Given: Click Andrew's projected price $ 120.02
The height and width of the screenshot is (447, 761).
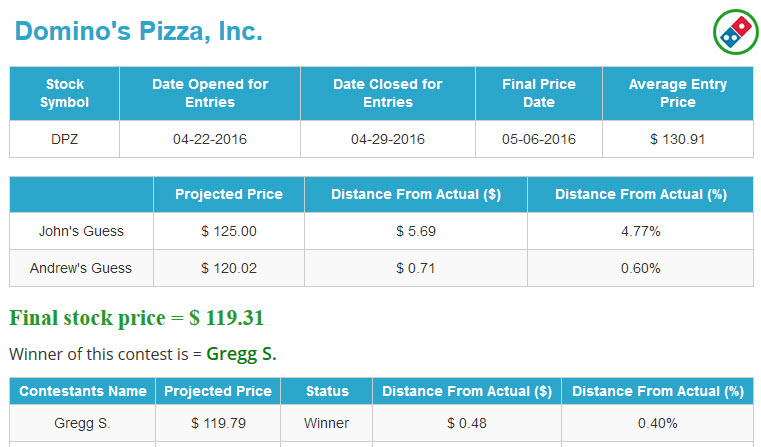Looking at the screenshot, I should click(x=229, y=268).
